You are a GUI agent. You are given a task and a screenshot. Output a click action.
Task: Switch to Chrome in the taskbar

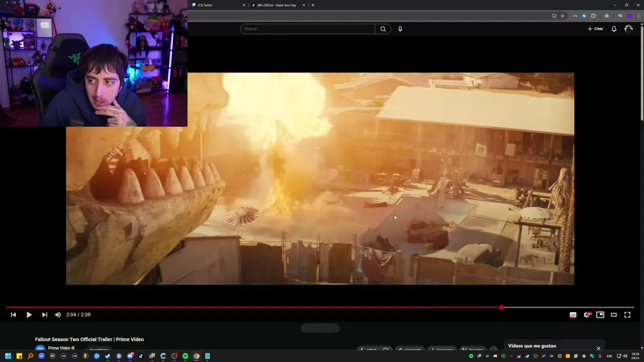[x=196, y=356]
